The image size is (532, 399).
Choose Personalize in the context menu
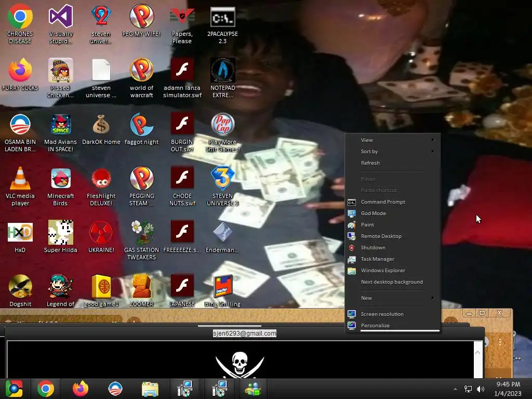[393, 325]
